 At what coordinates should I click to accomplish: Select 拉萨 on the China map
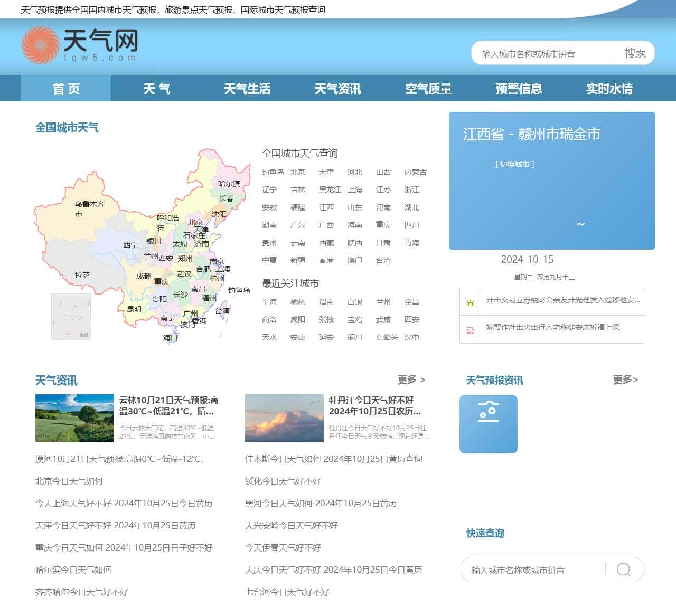(82, 275)
